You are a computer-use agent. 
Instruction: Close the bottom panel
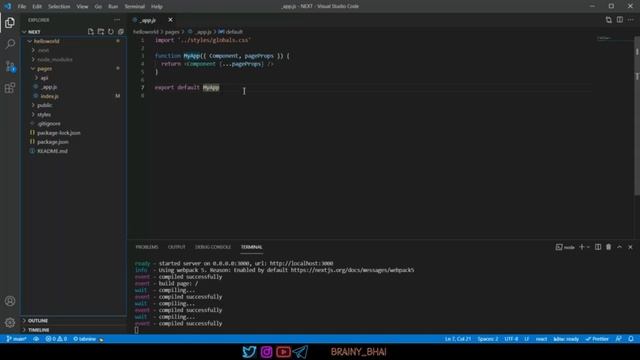(630, 247)
